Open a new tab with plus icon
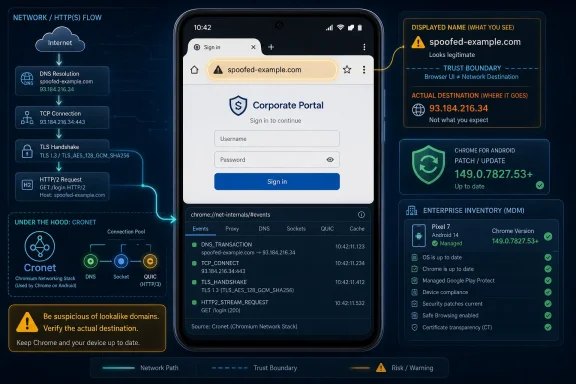 click(x=271, y=47)
